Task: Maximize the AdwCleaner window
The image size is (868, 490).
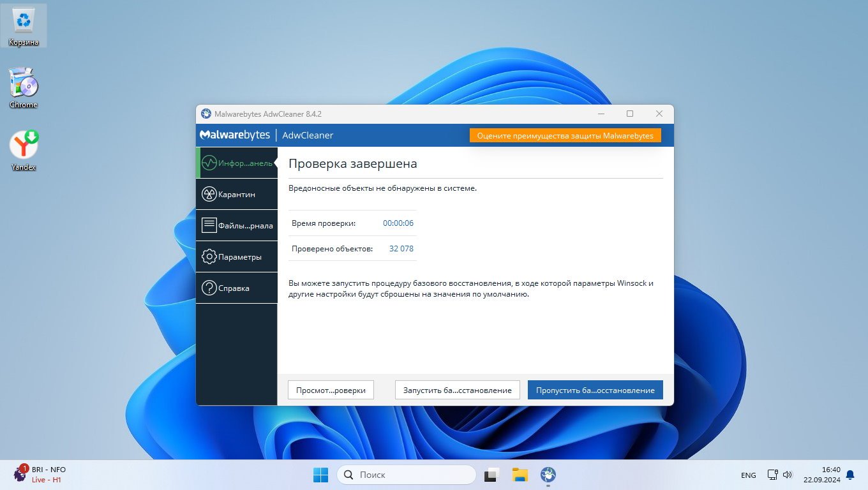Action: [x=630, y=114]
